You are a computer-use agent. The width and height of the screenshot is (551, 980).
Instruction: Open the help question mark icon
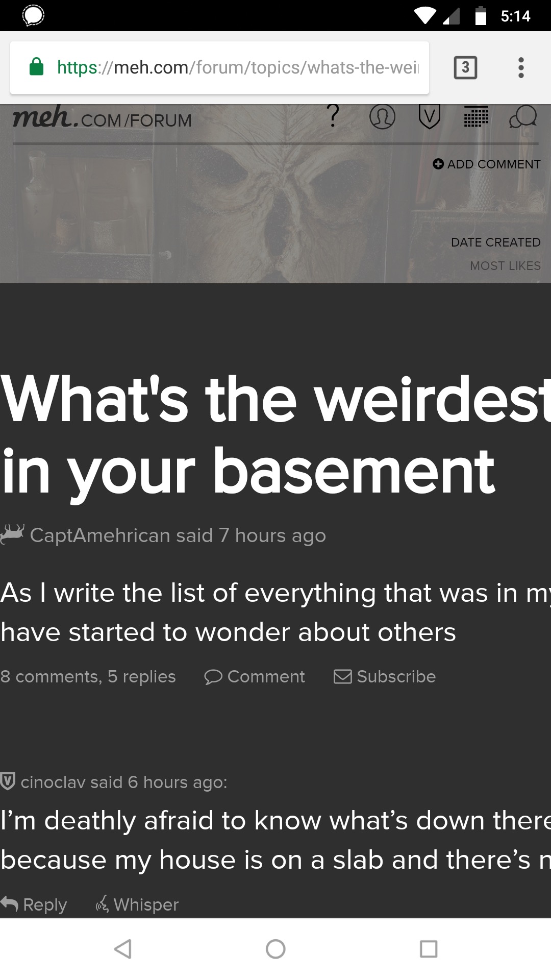click(333, 116)
